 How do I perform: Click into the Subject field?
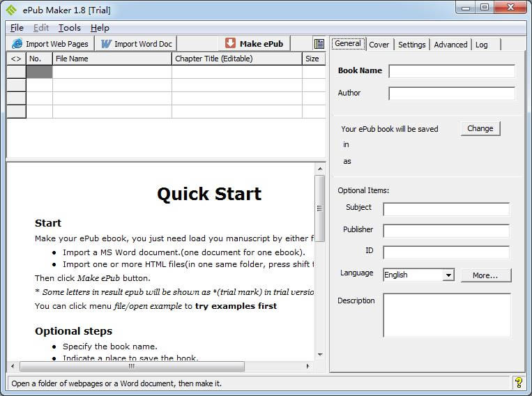click(x=446, y=209)
